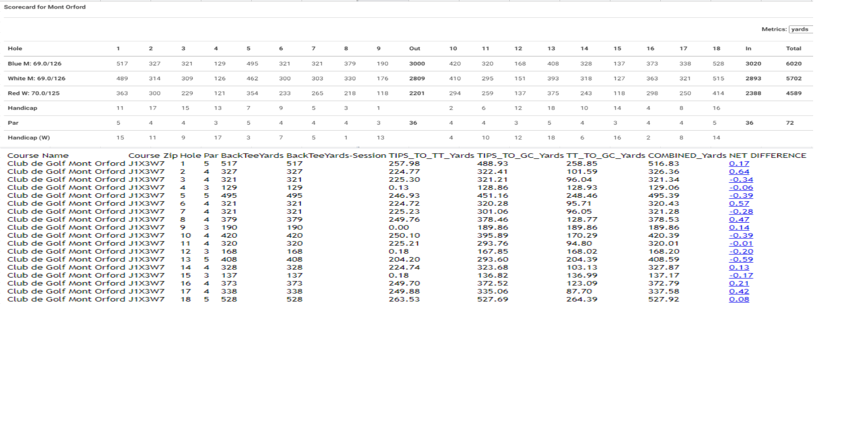The height and width of the screenshot is (424, 868).
Task: Click the 'White M: 69.0/126' row label
Action: tap(36, 78)
